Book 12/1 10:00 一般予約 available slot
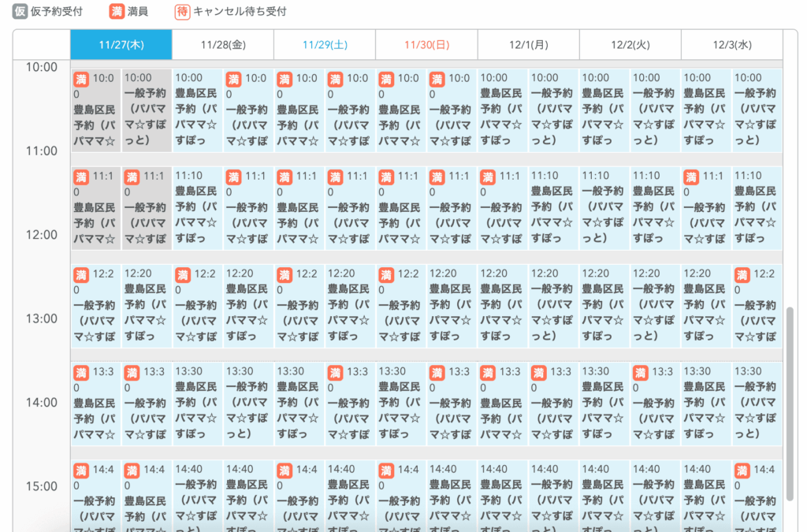This screenshot has width=807, height=532. coord(553,110)
